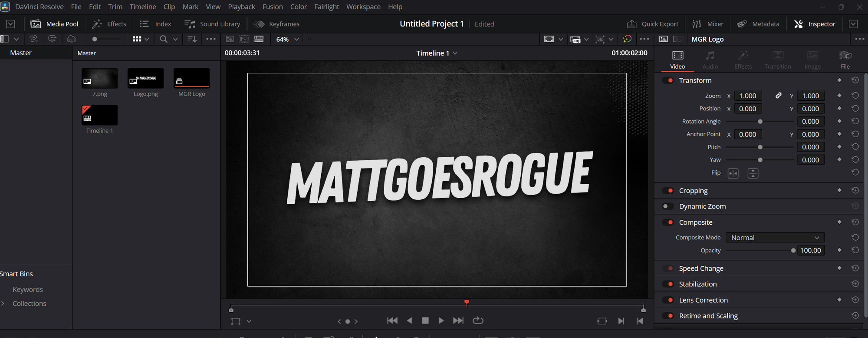
Task: Switch to the File inspector tab
Action: [x=845, y=60]
